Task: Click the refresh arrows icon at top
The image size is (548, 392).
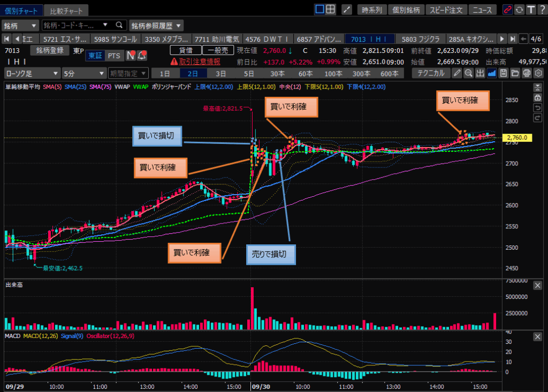Action: pos(519,10)
